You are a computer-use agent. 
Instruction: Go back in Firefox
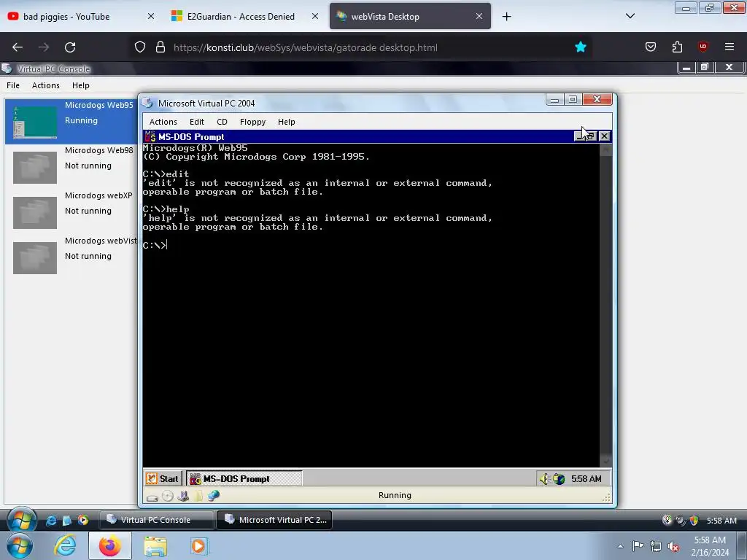[18, 47]
